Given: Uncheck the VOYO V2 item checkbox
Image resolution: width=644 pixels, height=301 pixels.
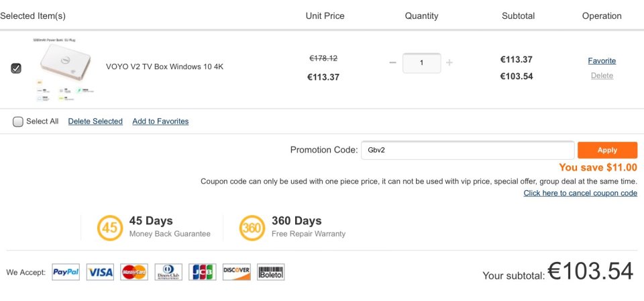Looking at the screenshot, I should 16,69.
